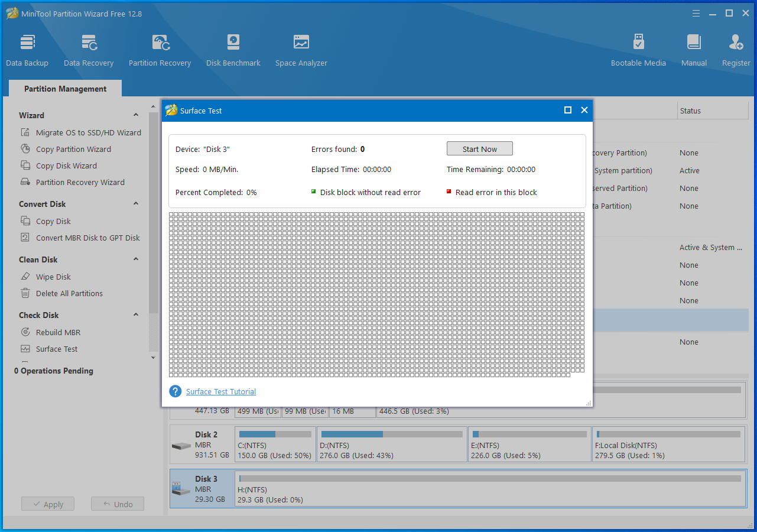Click the 99 MB partition block
The image size is (757, 532).
point(305,411)
